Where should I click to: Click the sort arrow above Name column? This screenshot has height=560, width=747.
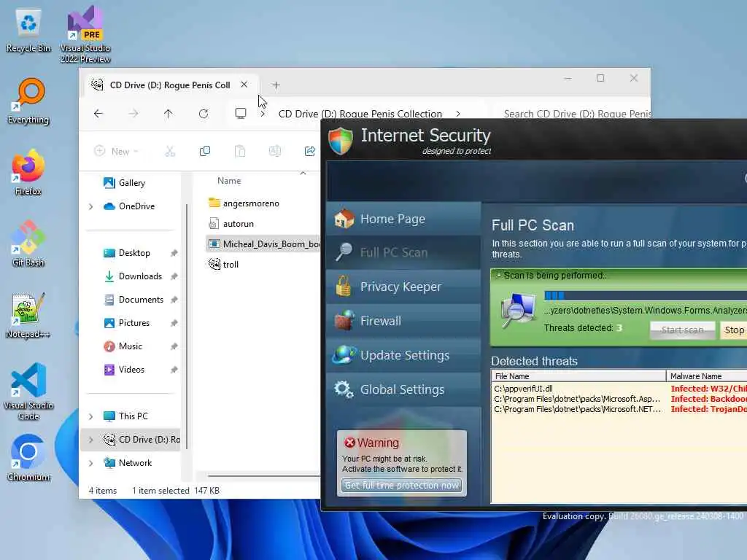coord(303,173)
